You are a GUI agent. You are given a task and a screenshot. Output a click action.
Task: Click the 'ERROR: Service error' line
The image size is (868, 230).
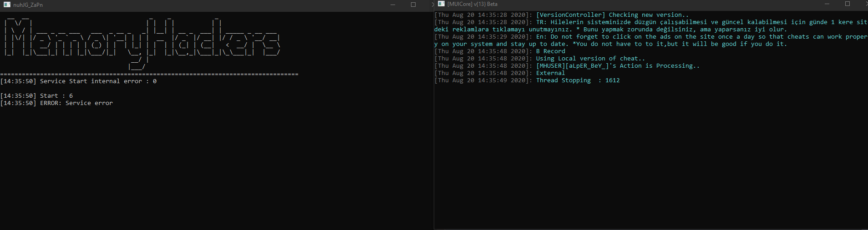click(56, 103)
